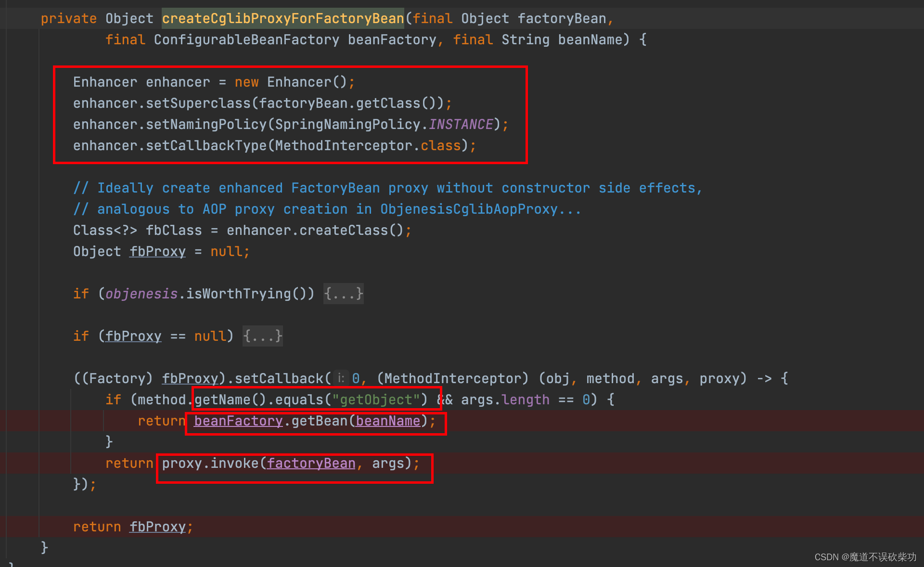The image size is (924, 567).
Task: Click the ObjenesisCglibAopProxy comment text
Action: tap(468, 209)
